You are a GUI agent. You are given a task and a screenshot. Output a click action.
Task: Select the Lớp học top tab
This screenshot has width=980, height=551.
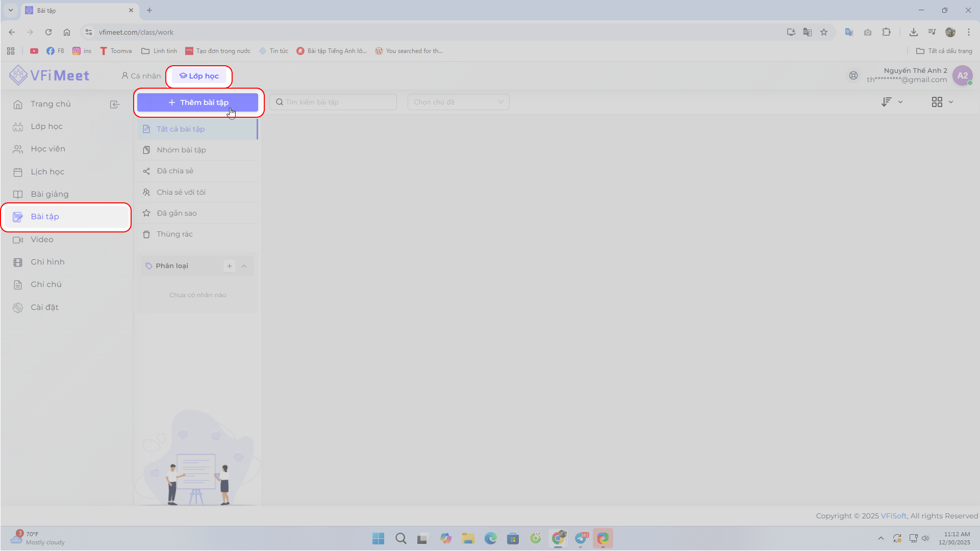point(199,76)
